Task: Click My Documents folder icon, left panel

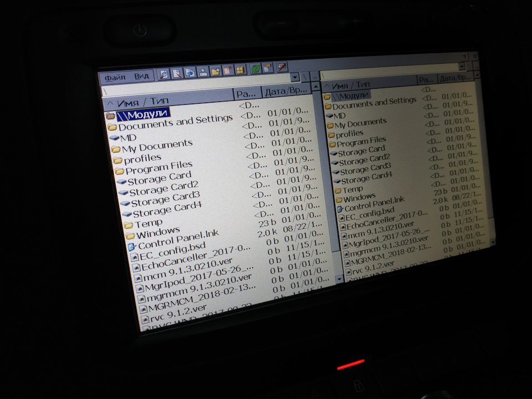Action: (116, 149)
